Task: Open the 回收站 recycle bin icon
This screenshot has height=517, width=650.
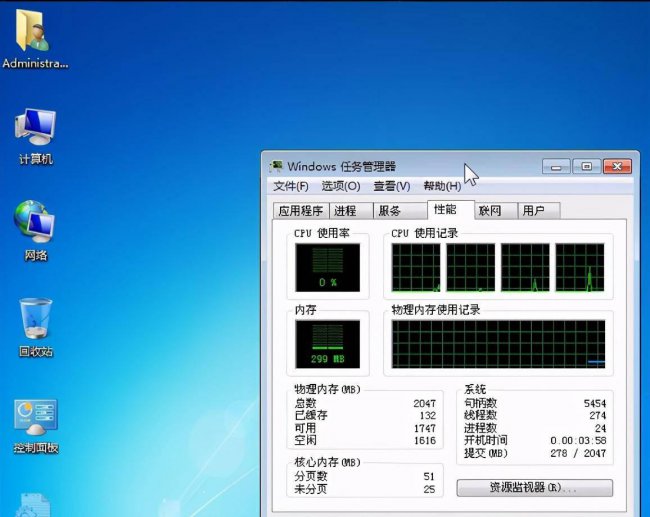Action: pyautogui.click(x=36, y=328)
